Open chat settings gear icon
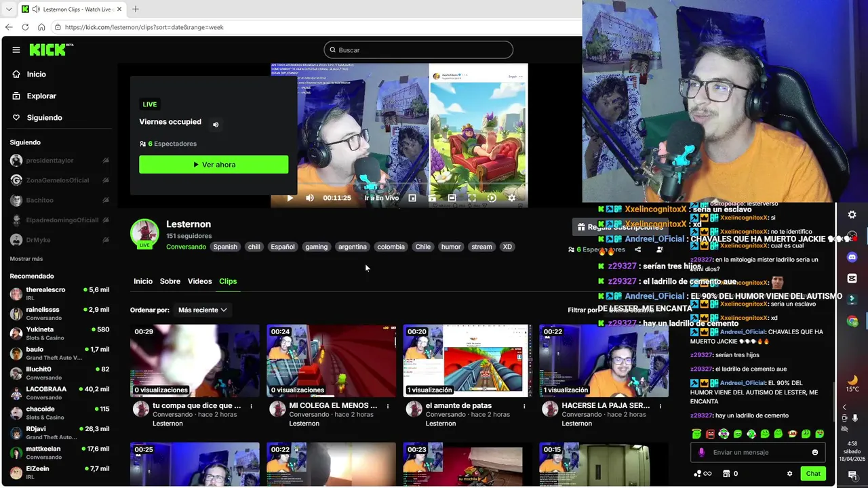 click(789, 474)
